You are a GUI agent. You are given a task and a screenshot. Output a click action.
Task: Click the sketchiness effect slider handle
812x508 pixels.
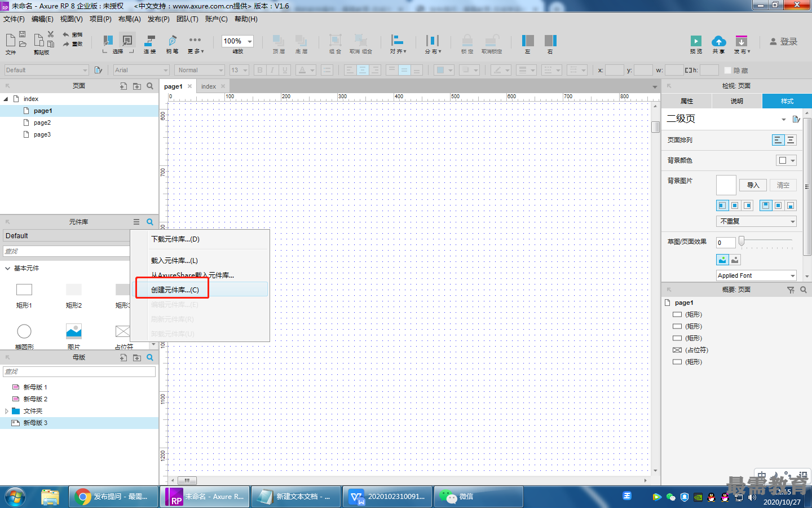pos(742,241)
